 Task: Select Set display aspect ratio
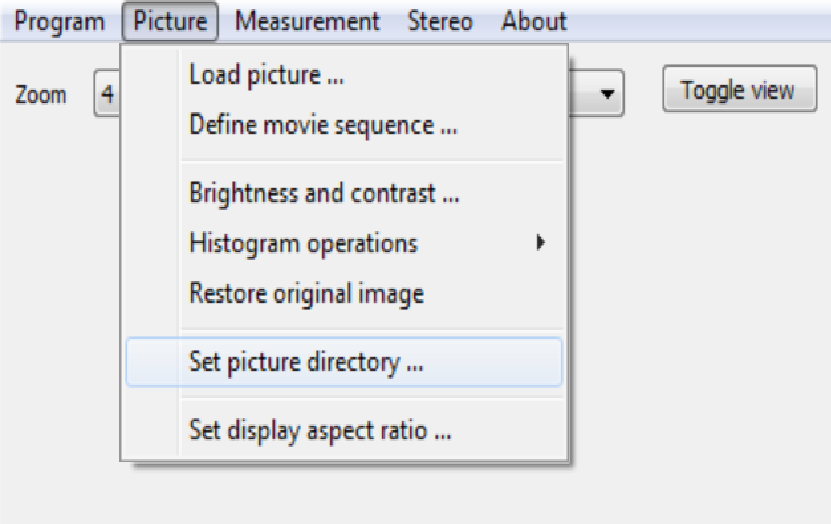[x=320, y=432]
